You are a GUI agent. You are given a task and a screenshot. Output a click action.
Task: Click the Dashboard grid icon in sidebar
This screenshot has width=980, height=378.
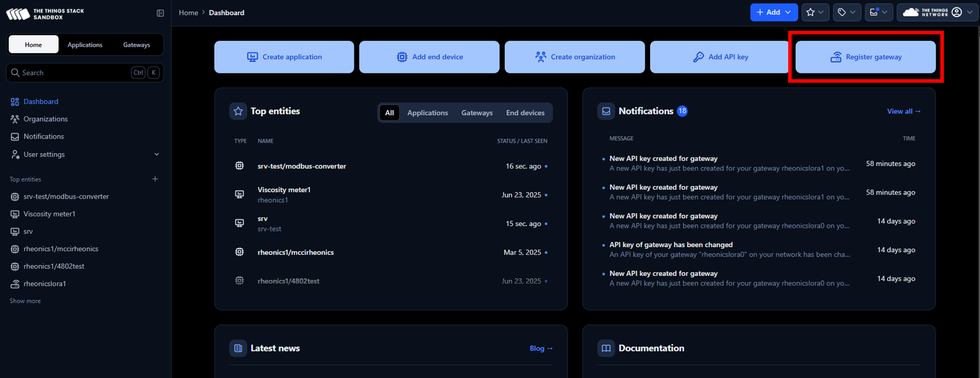(x=15, y=102)
